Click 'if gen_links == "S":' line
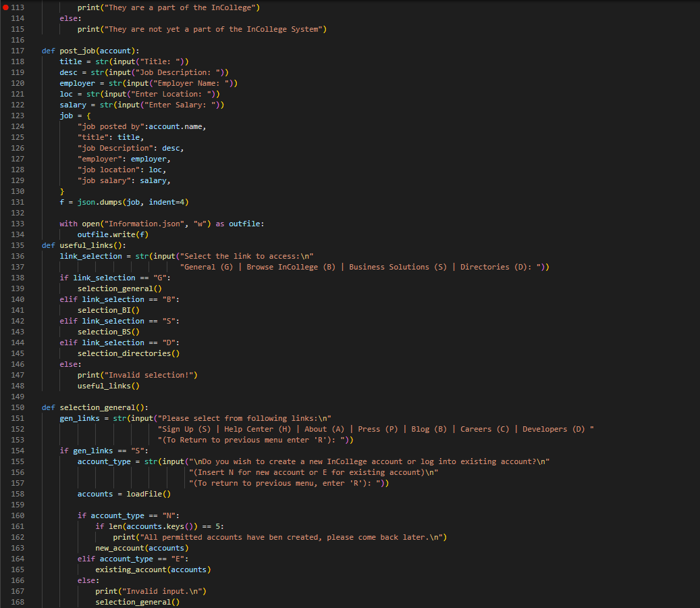This screenshot has width=700, height=608. tap(104, 451)
